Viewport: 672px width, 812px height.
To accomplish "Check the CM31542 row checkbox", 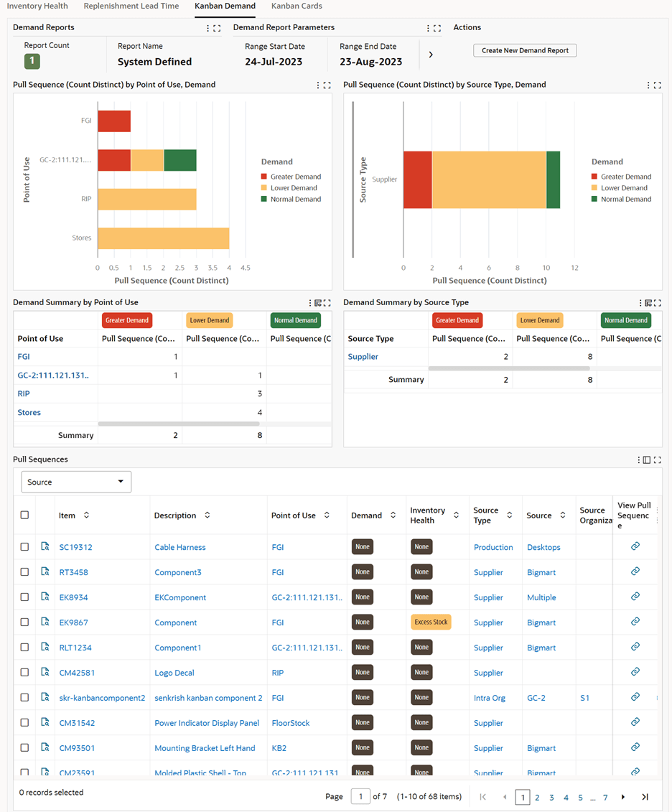I will point(24,723).
